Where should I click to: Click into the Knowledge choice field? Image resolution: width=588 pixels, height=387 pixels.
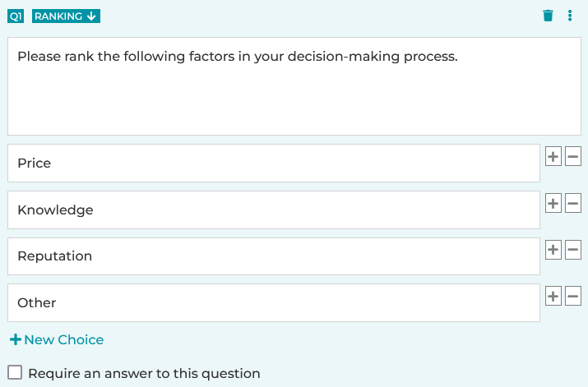click(274, 210)
